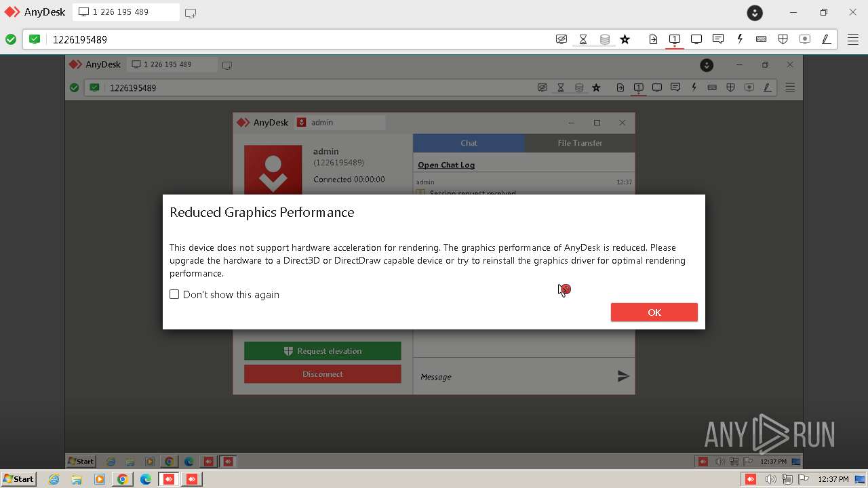Open the display settings monitor icon in the outer toolbar

tap(696, 39)
